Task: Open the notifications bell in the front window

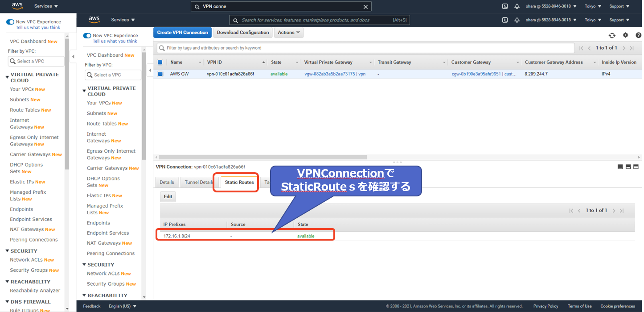Action: 517,20
